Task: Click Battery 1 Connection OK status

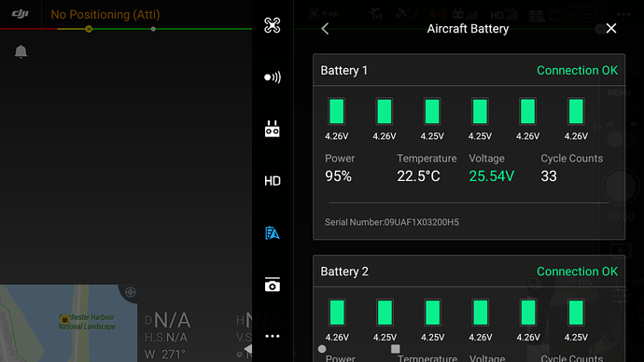Action: [x=577, y=70]
